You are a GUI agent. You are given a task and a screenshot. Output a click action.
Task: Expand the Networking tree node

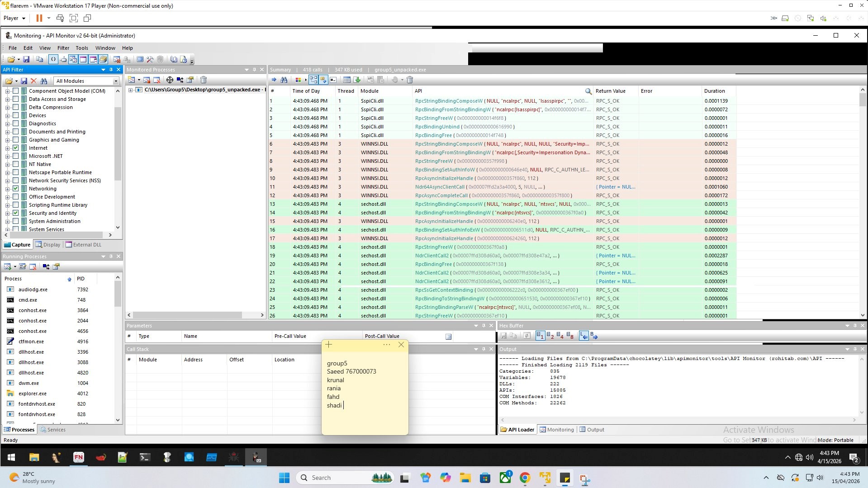point(7,189)
